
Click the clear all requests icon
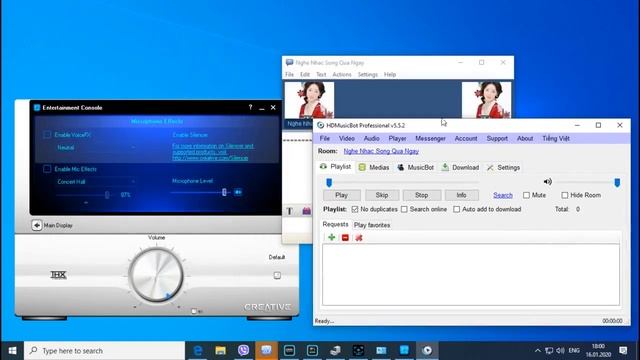coord(359,238)
